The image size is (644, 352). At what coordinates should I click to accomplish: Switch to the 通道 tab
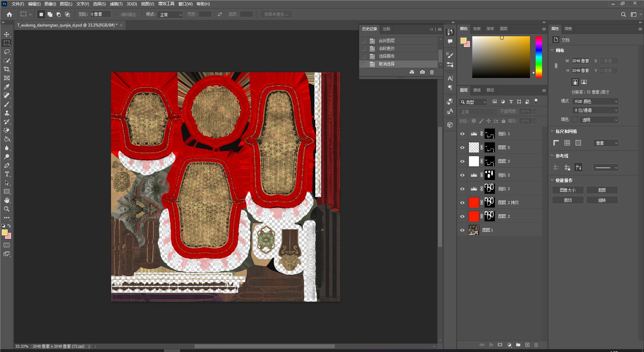[x=477, y=90]
